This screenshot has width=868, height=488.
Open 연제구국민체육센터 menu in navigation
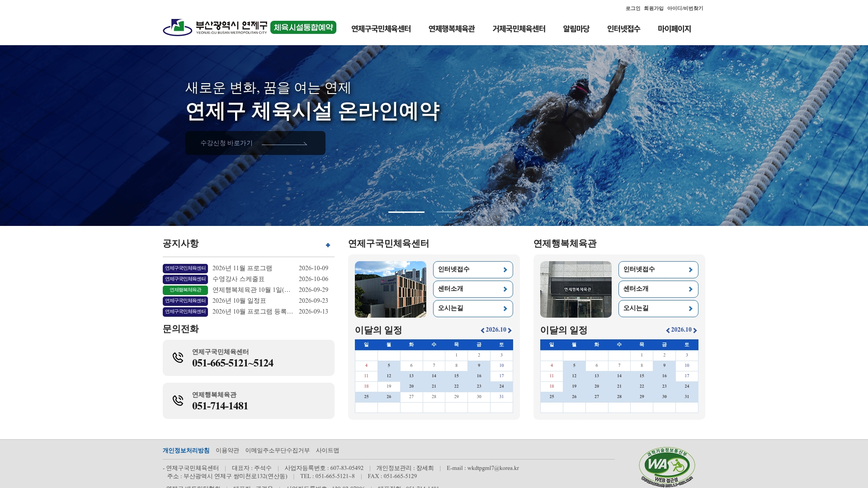pos(381,29)
